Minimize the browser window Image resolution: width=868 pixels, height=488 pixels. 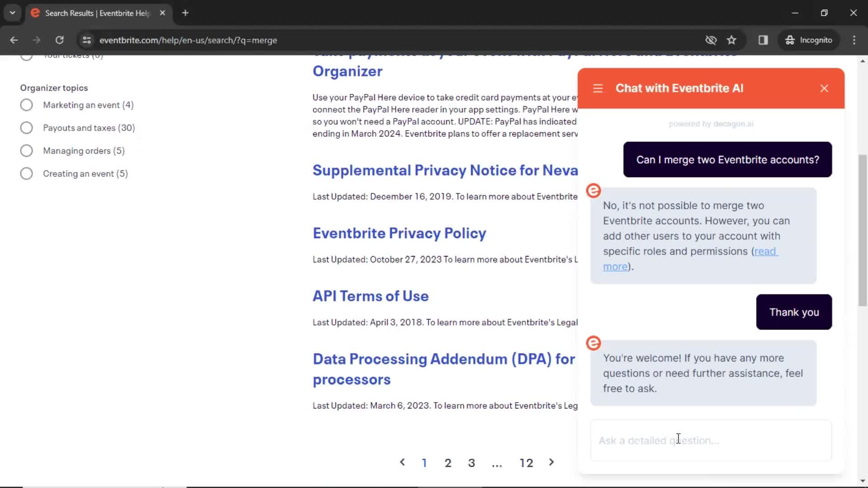tap(795, 13)
